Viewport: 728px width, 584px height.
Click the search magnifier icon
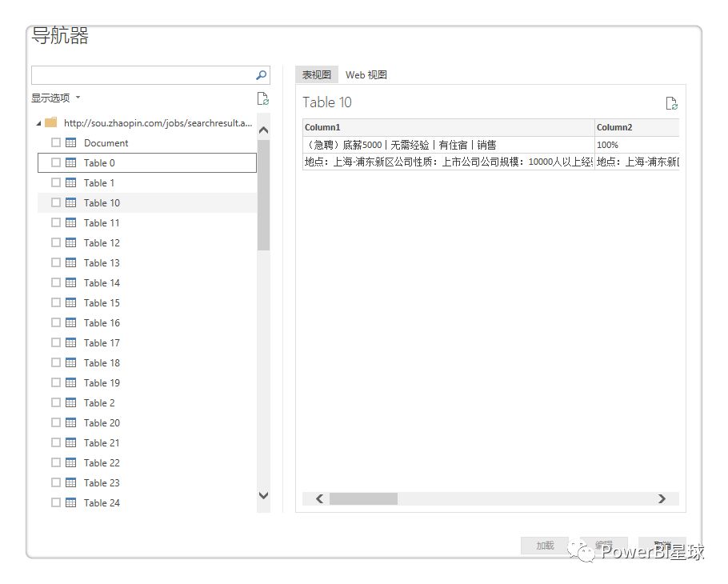262,74
